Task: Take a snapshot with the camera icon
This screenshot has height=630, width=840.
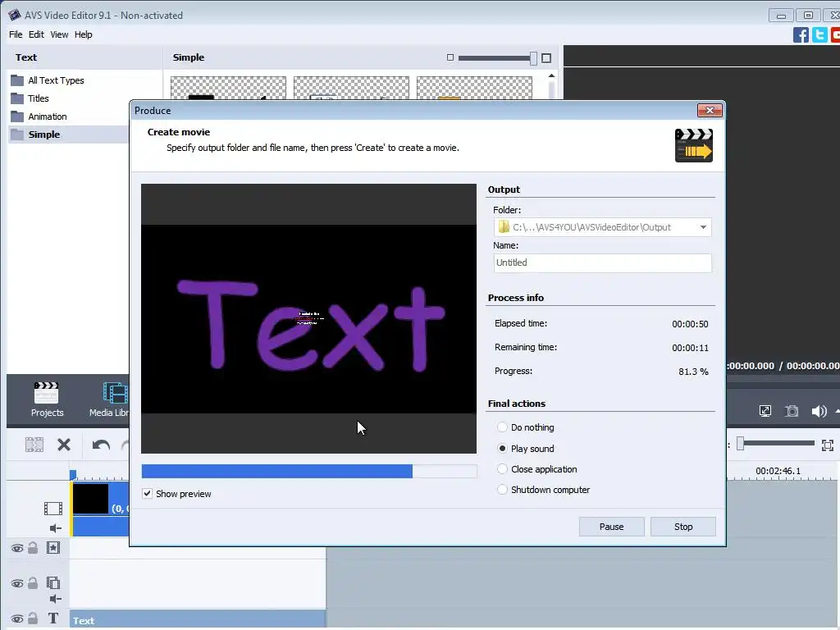Action: 792,411
